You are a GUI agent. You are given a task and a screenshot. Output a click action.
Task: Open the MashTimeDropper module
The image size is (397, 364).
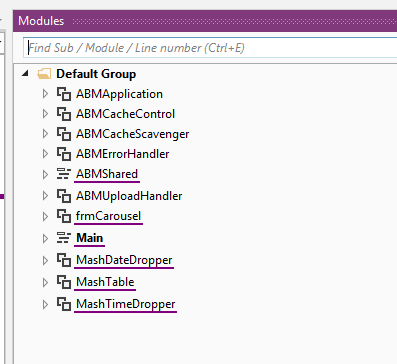point(126,304)
